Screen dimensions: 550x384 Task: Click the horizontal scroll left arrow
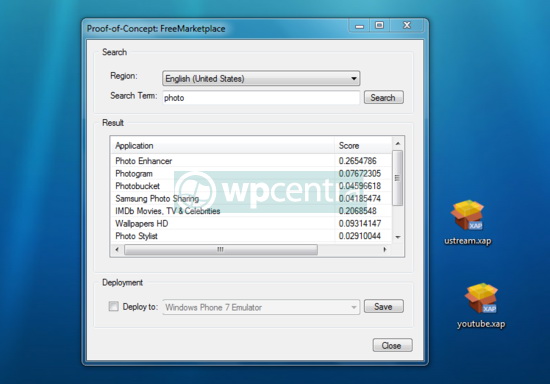(x=117, y=250)
